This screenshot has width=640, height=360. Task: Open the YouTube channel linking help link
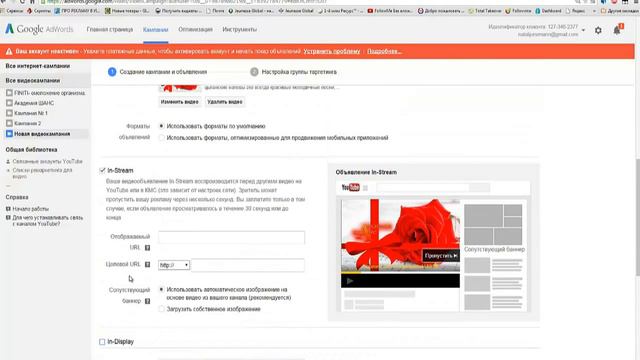[x=48, y=220]
